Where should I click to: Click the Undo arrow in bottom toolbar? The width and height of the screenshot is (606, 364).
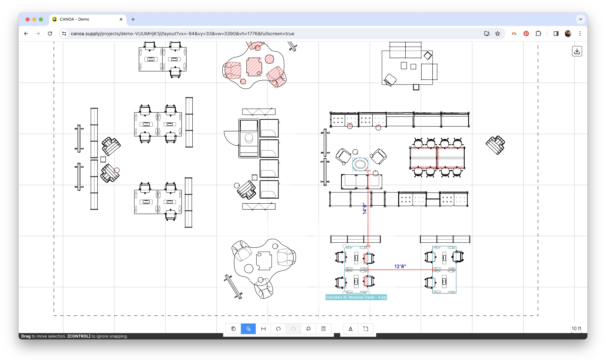tap(278, 329)
